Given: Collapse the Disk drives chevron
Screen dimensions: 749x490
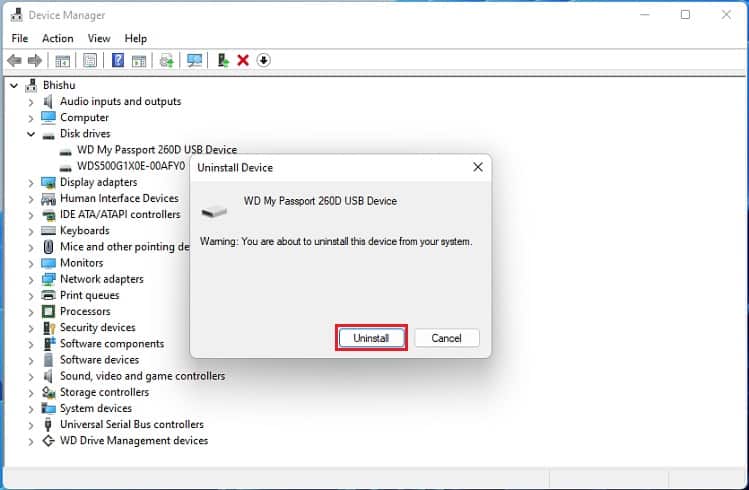Looking at the screenshot, I should pyautogui.click(x=31, y=134).
